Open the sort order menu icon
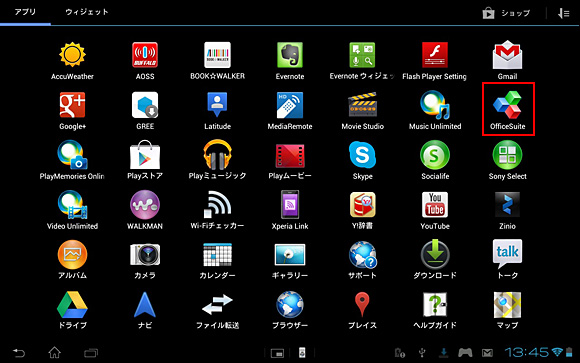580x363 pixels. point(563,13)
